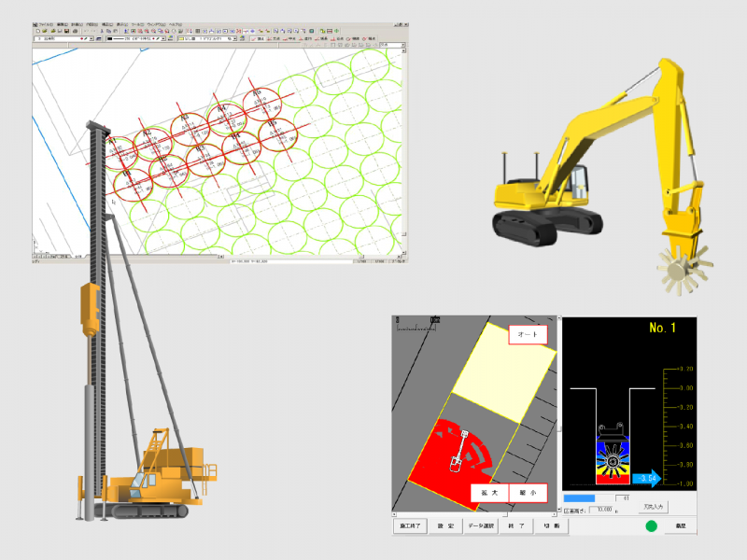Screen dimensions: 747x560
Task: Click the rotary cutter head in depth view
Action: 613,461
